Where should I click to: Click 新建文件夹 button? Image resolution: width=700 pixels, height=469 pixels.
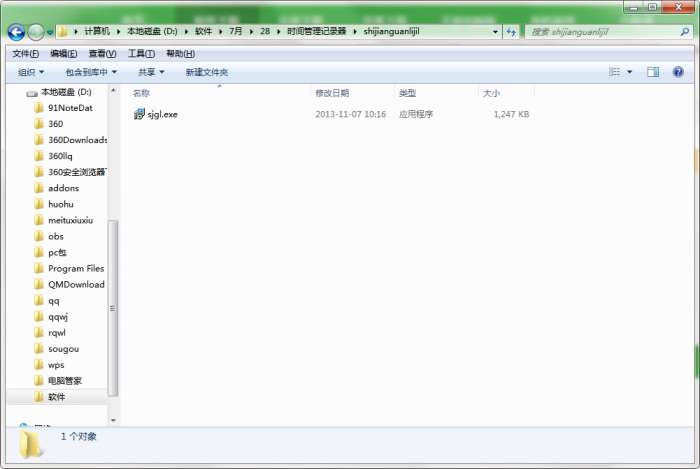(207, 72)
